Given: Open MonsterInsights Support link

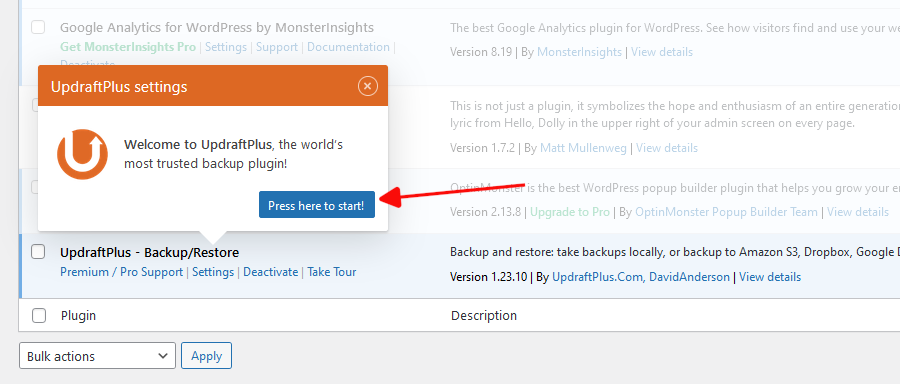Looking at the screenshot, I should [277, 46].
